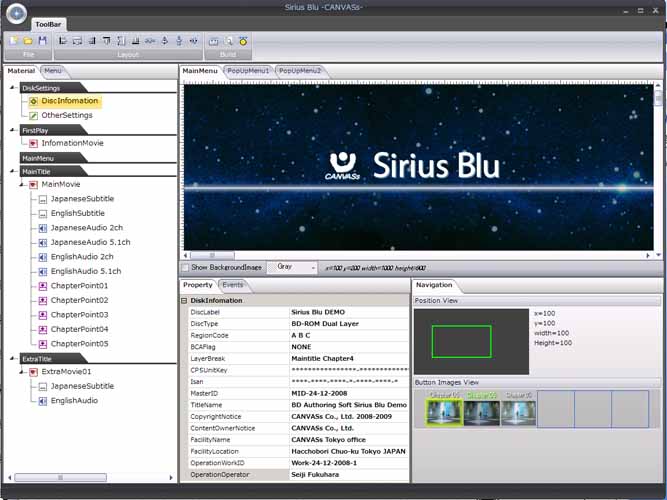Screen dimensions: 667x500
Task: Open the ToolBar ribbon tab
Action: [48, 24]
